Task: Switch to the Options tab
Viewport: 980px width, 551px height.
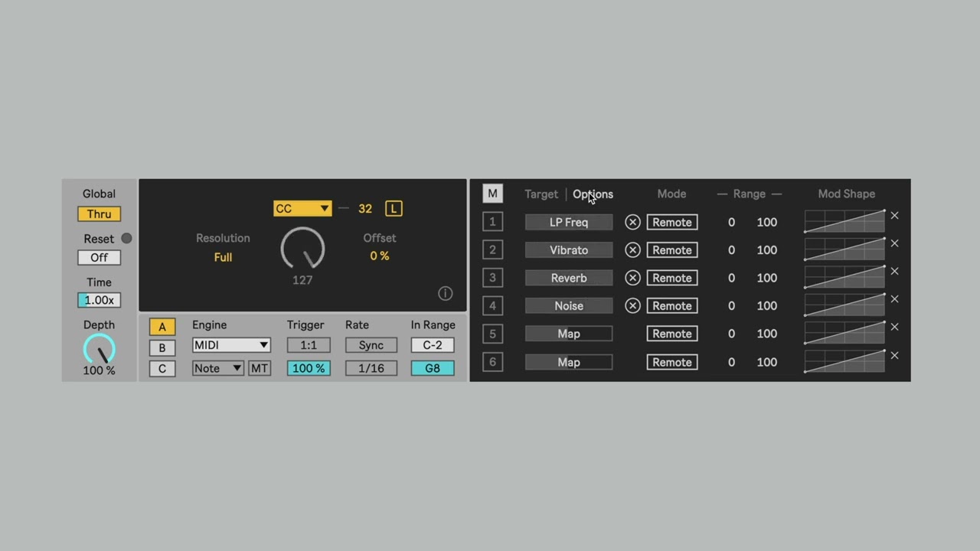Action: pos(593,194)
